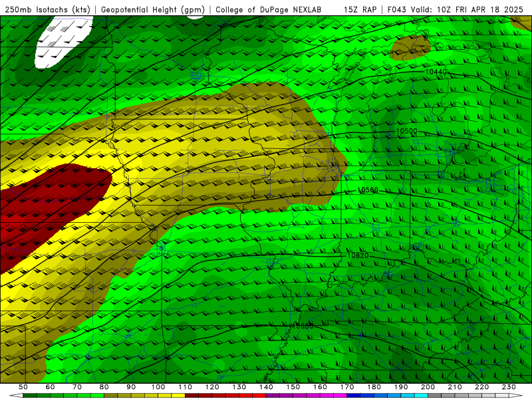The height and width of the screenshot is (399, 532).
Task: Pick the cyan swatch left of 200
Action: point(422,396)
